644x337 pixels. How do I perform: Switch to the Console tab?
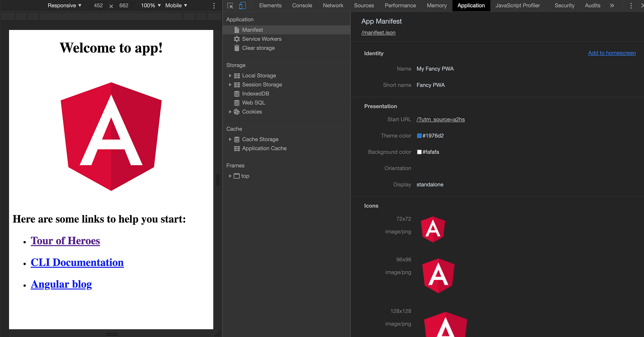[x=302, y=5]
